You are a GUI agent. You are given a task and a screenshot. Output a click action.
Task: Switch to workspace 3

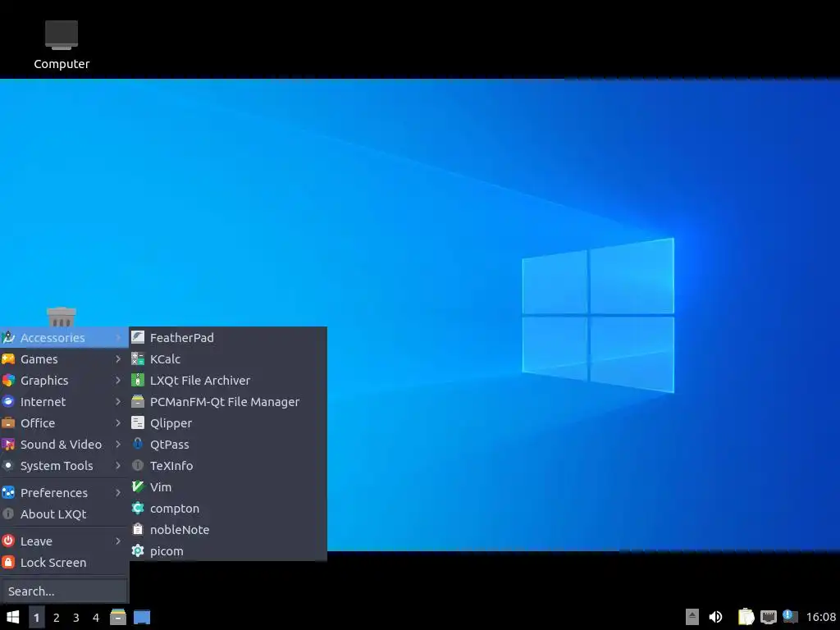(76, 617)
